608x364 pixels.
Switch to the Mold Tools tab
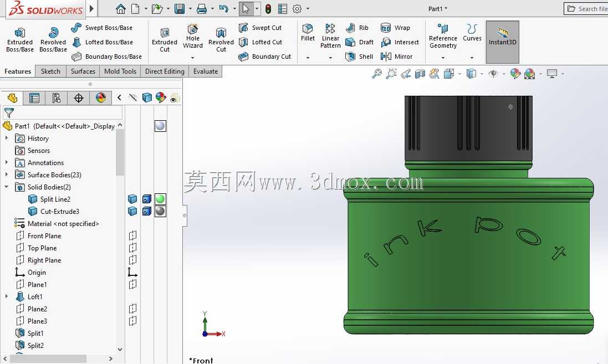pyautogui.click(x=120, y=71)
